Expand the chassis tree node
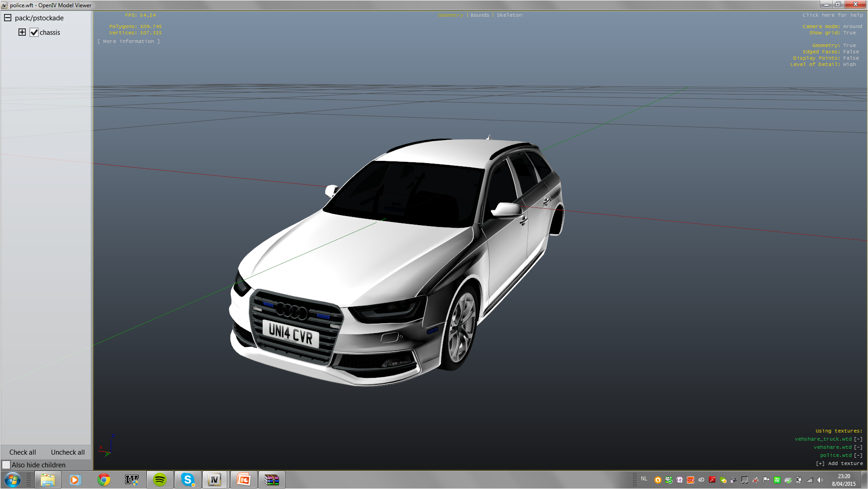 (22, 32)
